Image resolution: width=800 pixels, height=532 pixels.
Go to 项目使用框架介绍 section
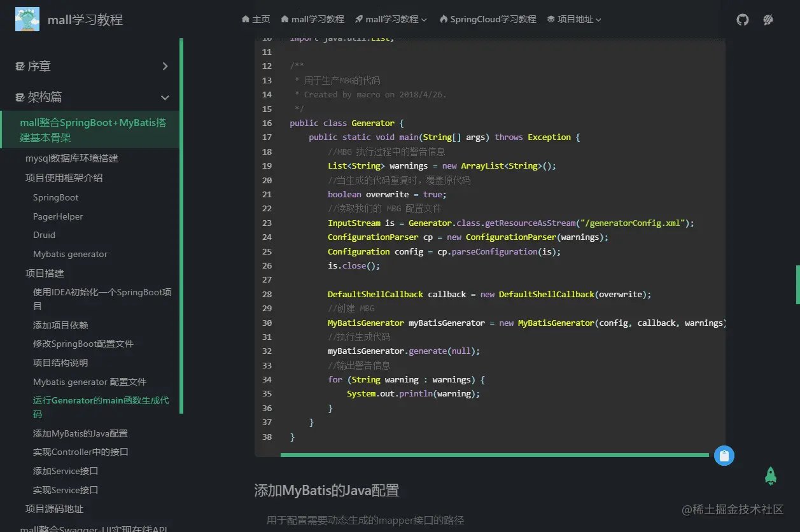pyautogui.click(x=64, y=178)
